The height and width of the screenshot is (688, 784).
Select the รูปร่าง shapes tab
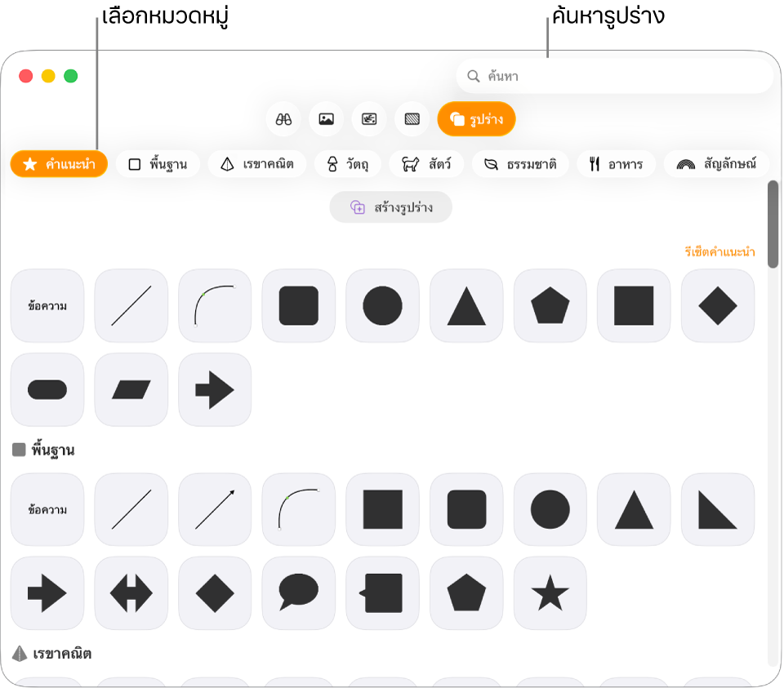click(476, 119)
